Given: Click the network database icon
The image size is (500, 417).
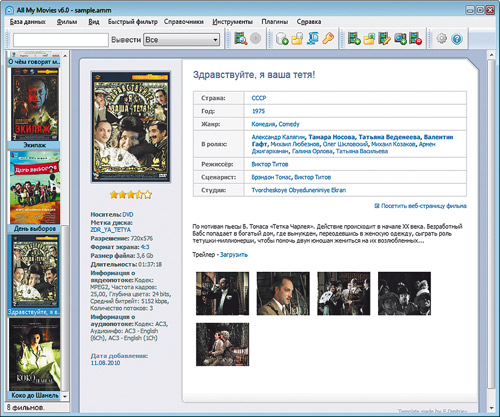Looking at the screenshot, I should coord(313,39).
